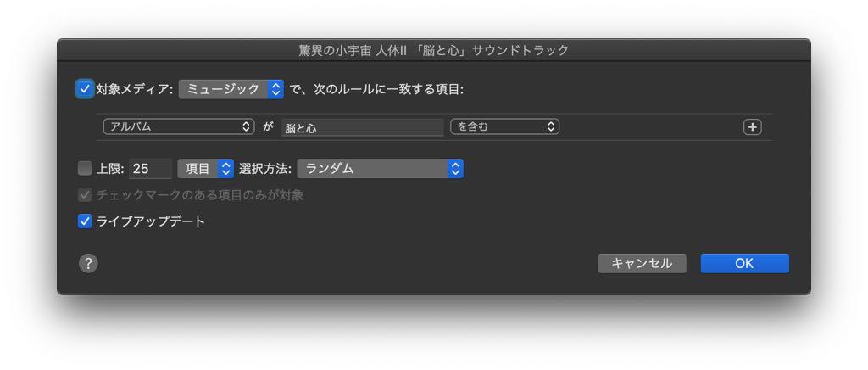Click the キャンセル button
Image resolution: width=868 pixels, height=370 pixels.
click(x=642, y=264)
